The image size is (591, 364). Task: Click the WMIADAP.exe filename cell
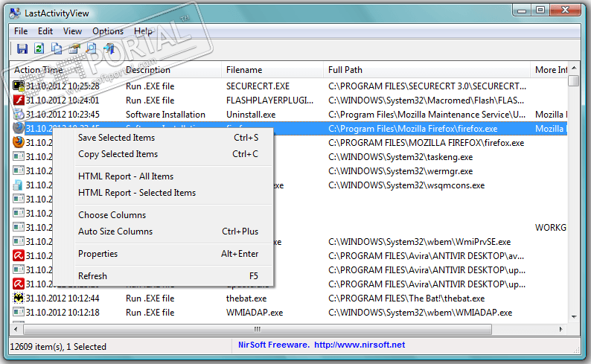[255, 313]
